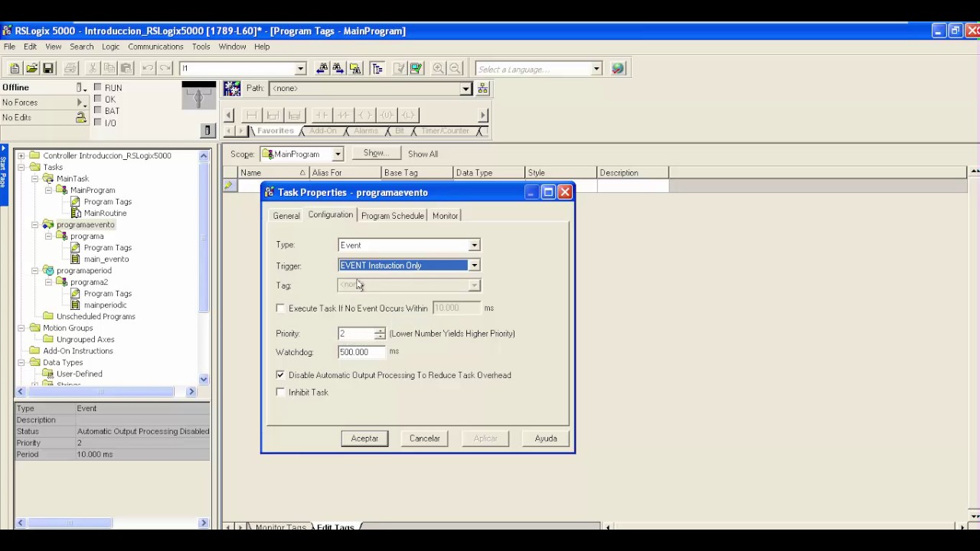Click the Zoom In magnifier icon
The height and width of the screenshot is (551, 980).
point(438,69)
